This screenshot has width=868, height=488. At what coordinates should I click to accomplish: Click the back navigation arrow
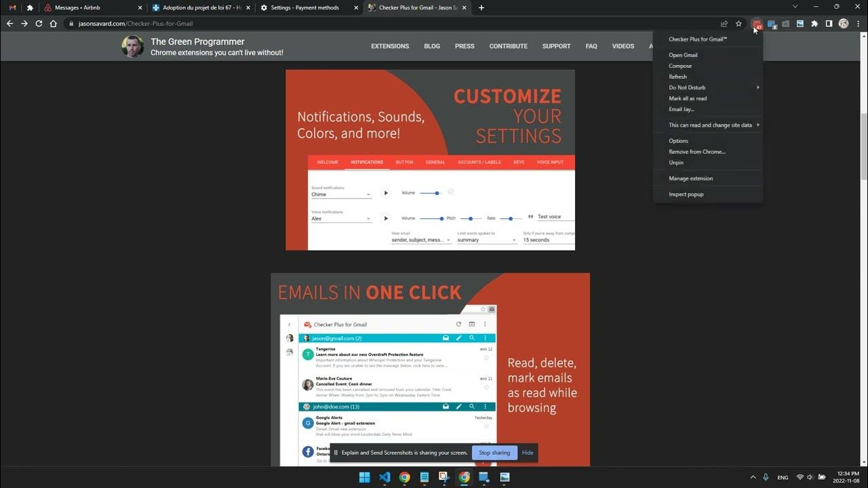click(x=9, y=23)
